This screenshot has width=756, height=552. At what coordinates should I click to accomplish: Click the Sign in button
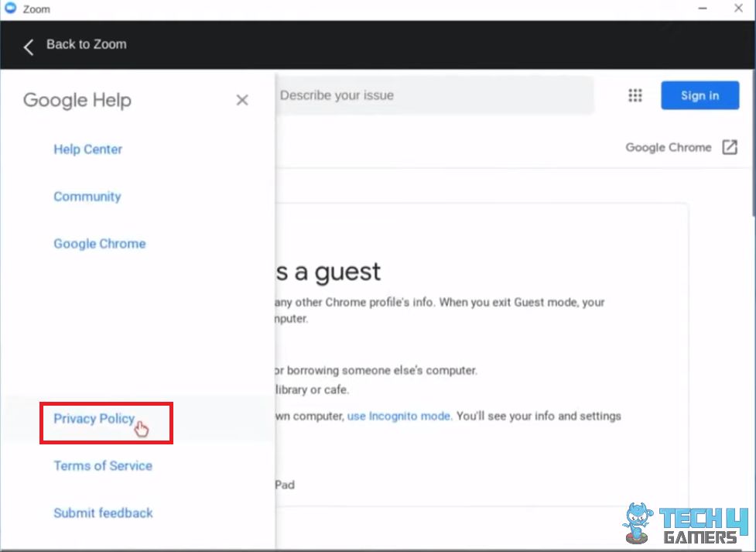700,95
